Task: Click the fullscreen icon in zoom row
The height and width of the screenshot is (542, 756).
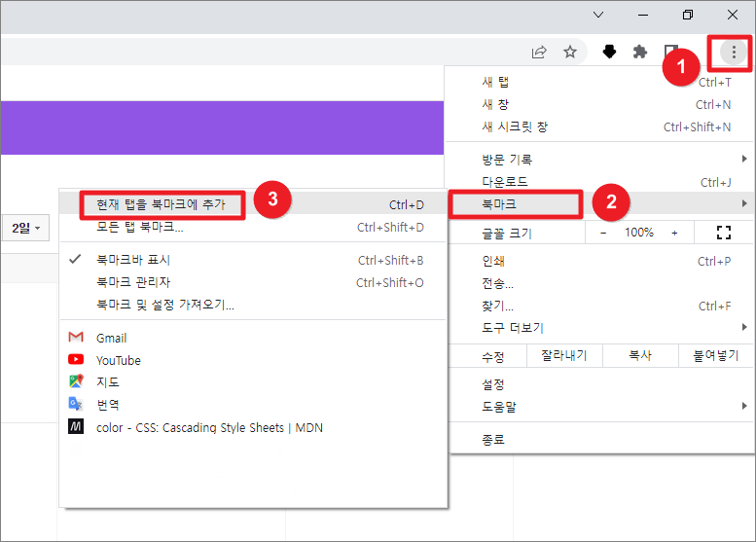Action: point(724,233)
